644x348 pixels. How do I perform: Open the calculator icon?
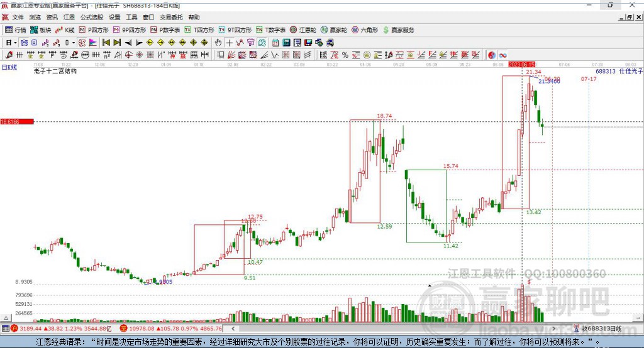click(x=287, y=43)
